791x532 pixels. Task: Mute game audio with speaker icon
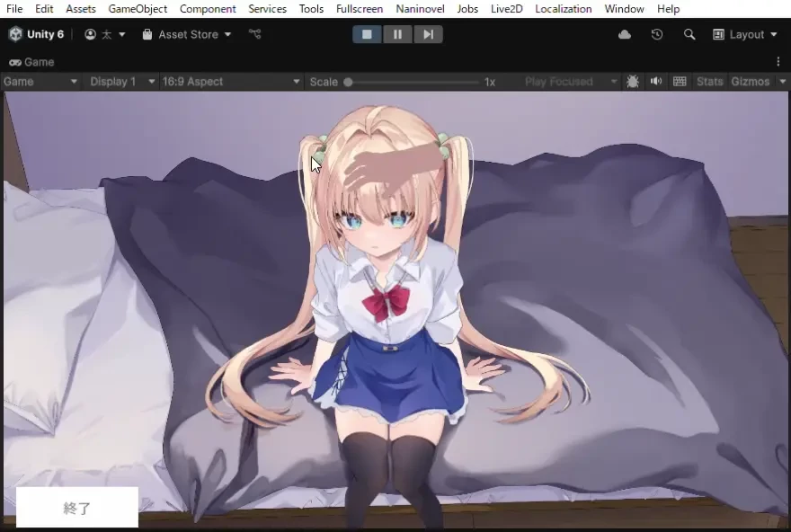click(656, 81)
